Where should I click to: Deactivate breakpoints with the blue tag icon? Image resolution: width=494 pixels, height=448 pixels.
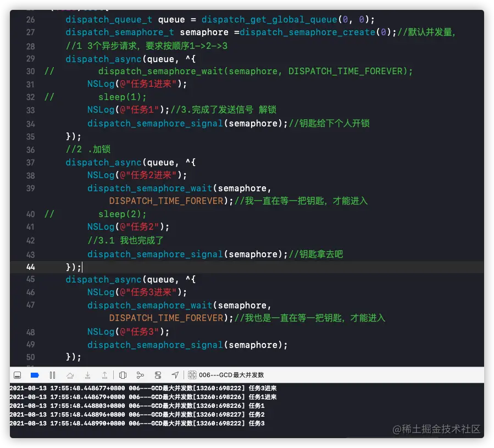pos(35,375)
